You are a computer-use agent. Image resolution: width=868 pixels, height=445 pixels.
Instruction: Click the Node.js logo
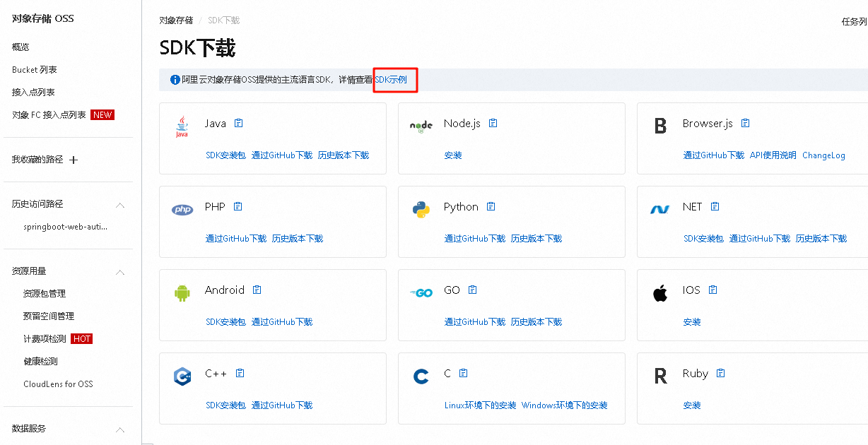(421, 126)
